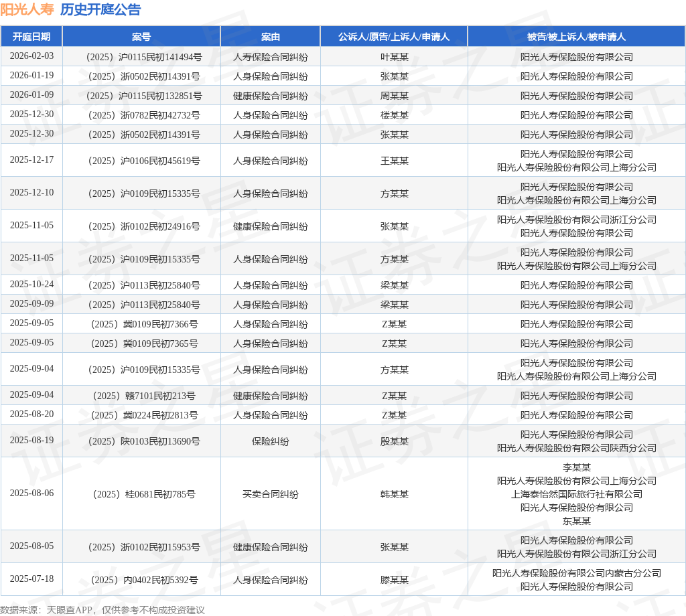This screenshot has width=686, height=616.
Task: Select plaintiff 殷某某 cell
Action: [x=394, y=441]
